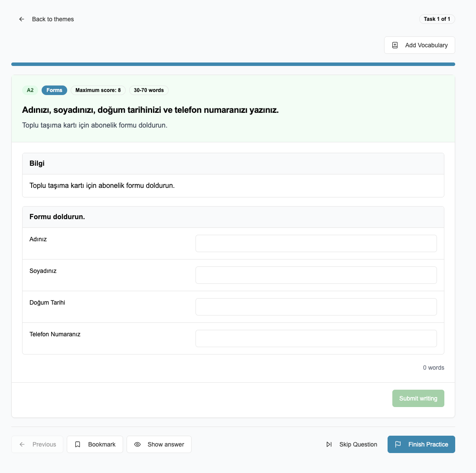The width and height of the screenshot is (476, 473).
Task: Click the Task 1 of 1 indicator
Action: (x=437, y=19)
